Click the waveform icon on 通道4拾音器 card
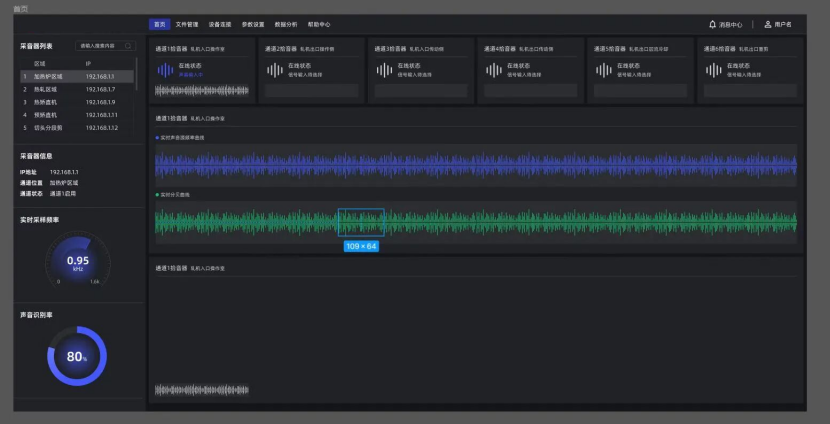Screen dimensions: 830x424 pyautogui.click(x=493, y=70)
